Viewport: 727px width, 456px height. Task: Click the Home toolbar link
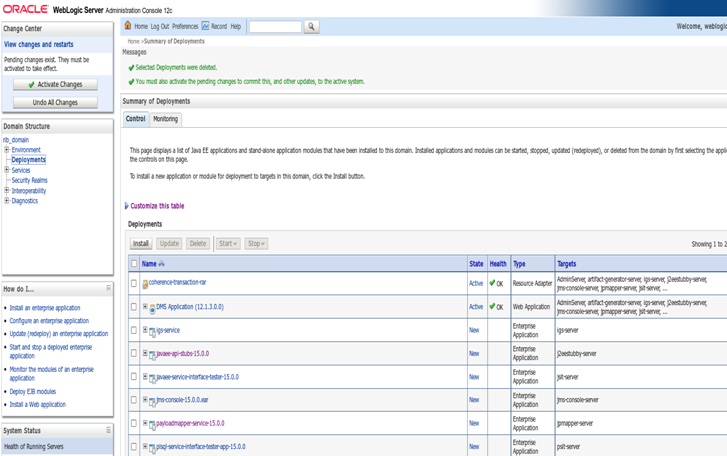click(141, 26)
